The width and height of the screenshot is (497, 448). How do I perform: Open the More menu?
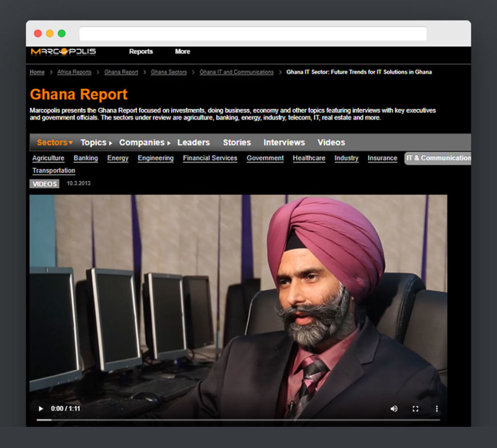pos(182,51)
